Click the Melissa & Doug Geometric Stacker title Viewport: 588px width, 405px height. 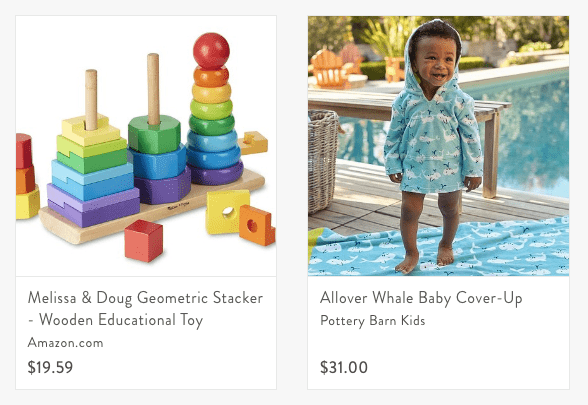[x=146, y=309]
